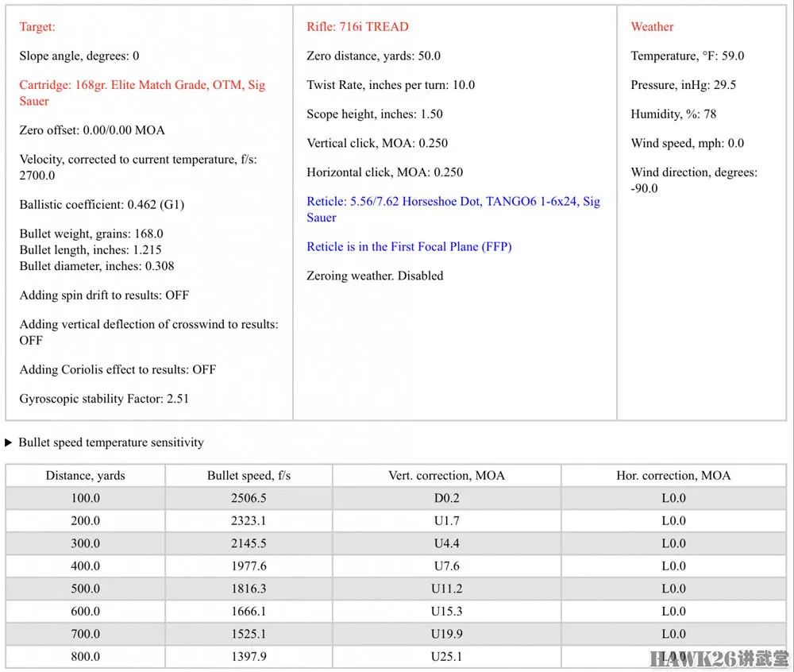Image resolution: width=794 pixels, height=672 pixels.
Task: Click the red Weather heading
Action: [652, 27]
